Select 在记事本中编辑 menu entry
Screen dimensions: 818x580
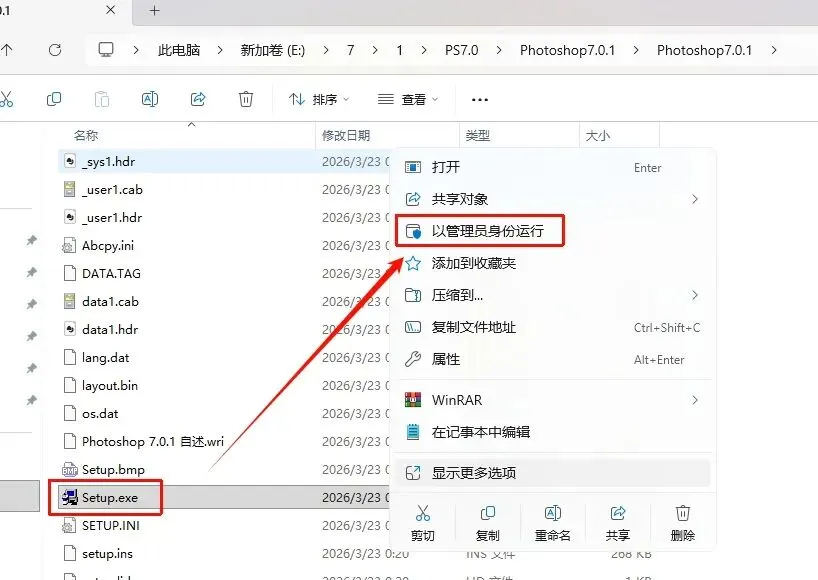(x=553, y=432)
